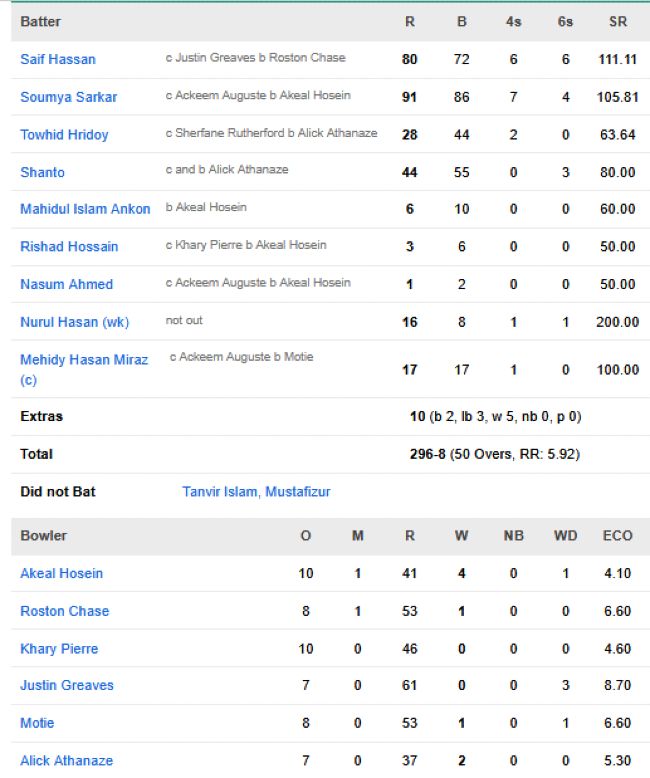Click the Motie bowler link
650x778 pixels.
(37, 723)
